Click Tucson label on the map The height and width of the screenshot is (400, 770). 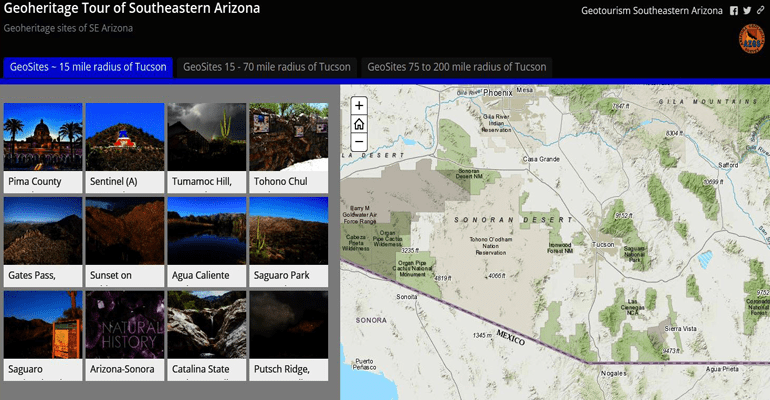(603, 243)
